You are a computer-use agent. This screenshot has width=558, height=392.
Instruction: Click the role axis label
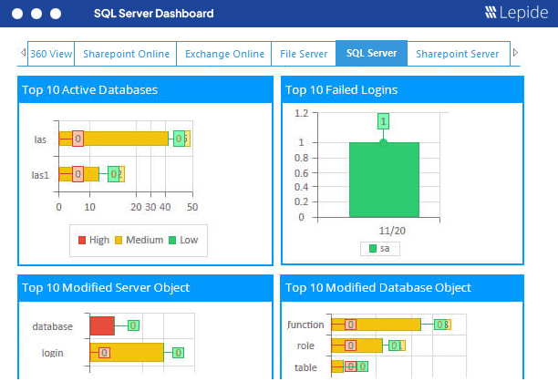pos(305,346)
